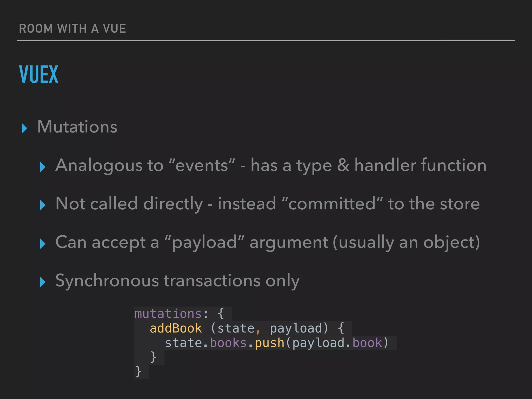Viewport: 532px width, 399px height.
Task: Click the arrow bullet before Can accept a payload
Action: point(43,244)
